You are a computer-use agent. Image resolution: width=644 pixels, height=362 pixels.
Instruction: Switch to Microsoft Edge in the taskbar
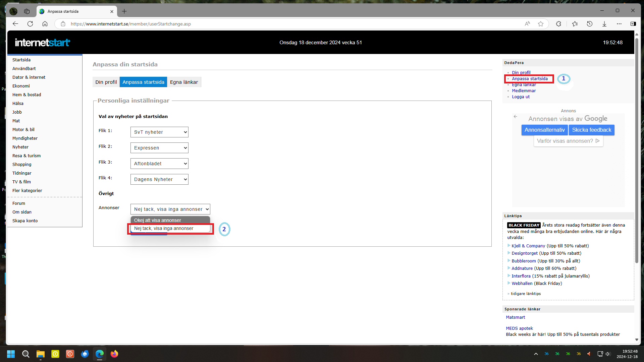100,354
